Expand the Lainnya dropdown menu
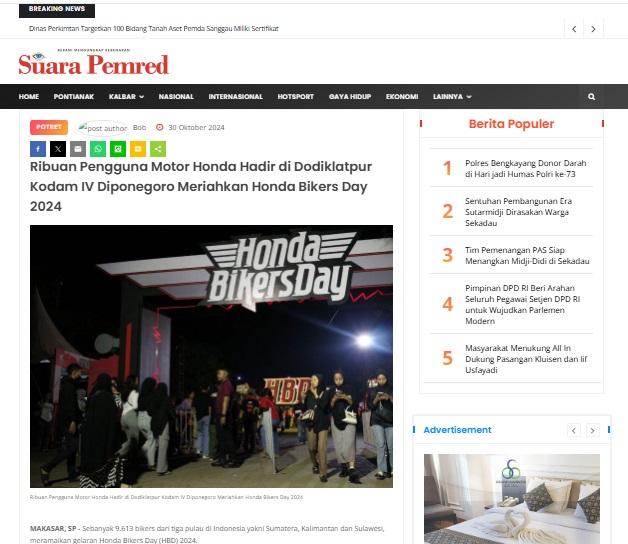The width and height of the screenshot is (628, 544). pyautogui.click(x=452, y=97)
